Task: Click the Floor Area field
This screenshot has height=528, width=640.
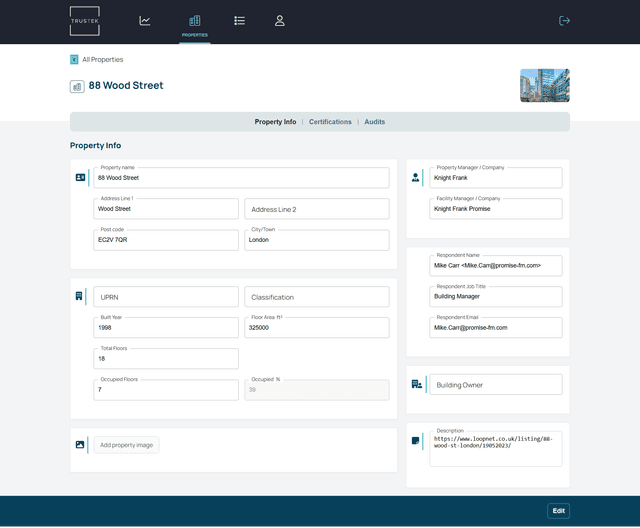Action: [x=317, y=328]
